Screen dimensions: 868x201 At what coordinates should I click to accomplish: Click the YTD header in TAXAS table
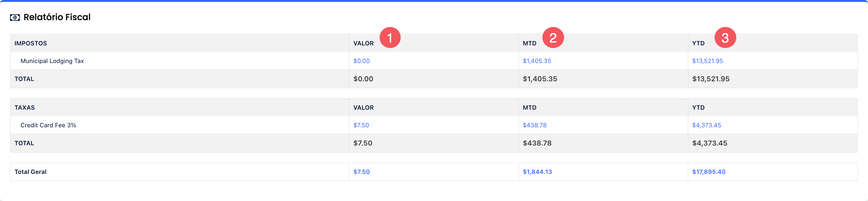point(698,108)
